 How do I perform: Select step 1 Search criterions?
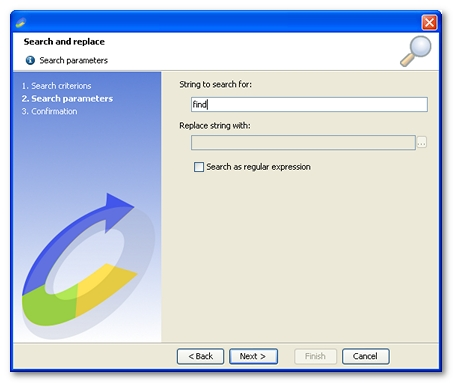[x=56, y=86]
